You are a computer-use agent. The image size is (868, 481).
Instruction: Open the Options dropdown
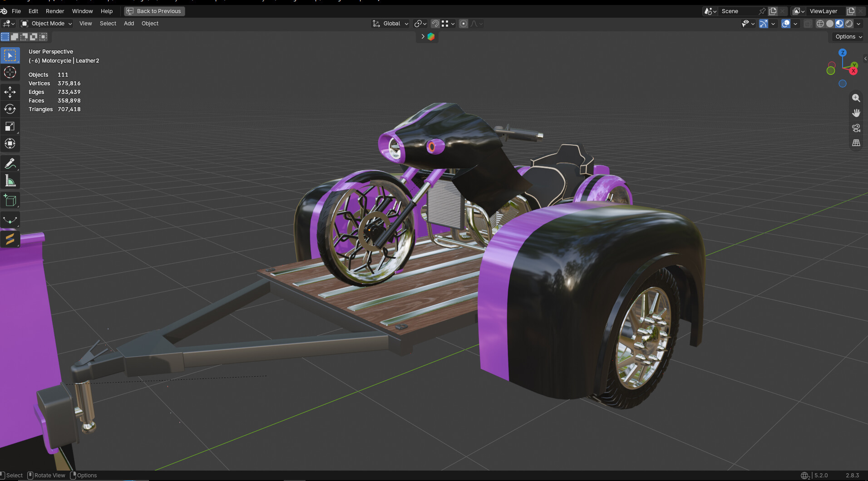coord(848,37)
